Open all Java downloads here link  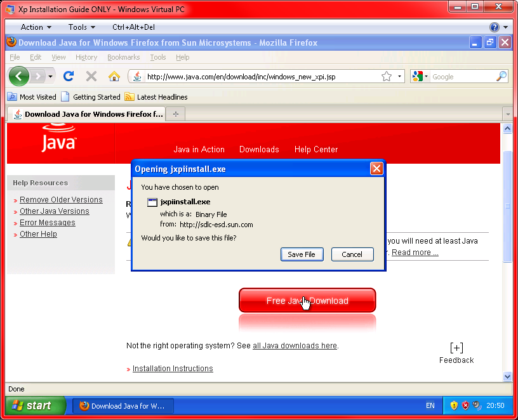295,346
